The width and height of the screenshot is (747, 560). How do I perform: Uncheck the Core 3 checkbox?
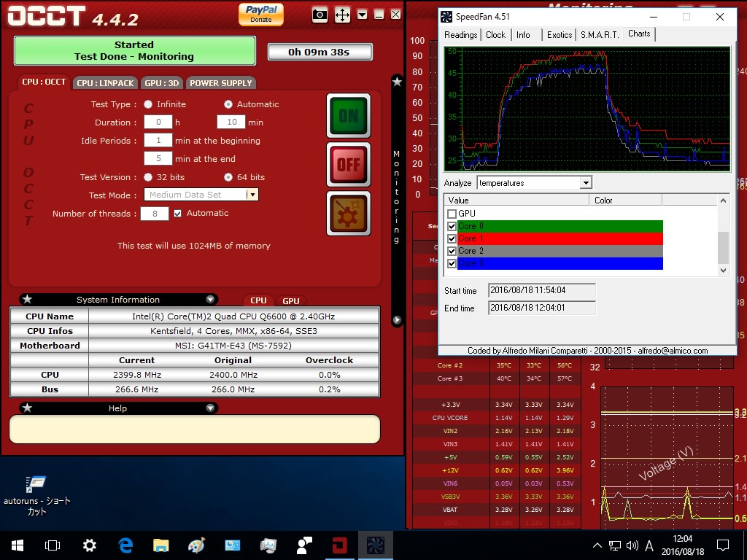(x=452, y=263)
